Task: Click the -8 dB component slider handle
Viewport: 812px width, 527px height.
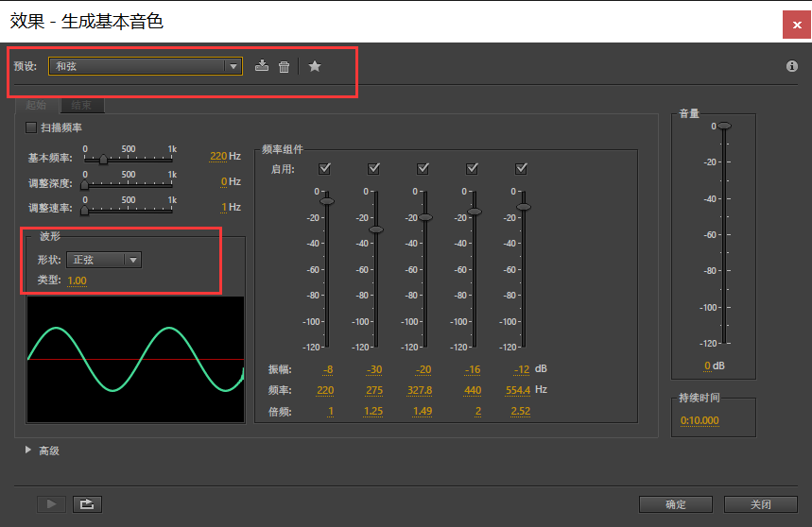Action: [x=327, y=201]
